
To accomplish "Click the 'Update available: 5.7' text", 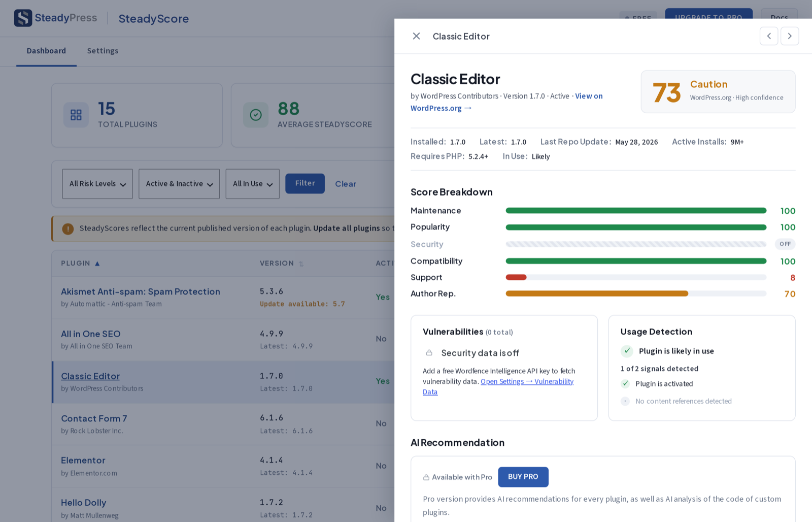I will (x=302, y=304).
